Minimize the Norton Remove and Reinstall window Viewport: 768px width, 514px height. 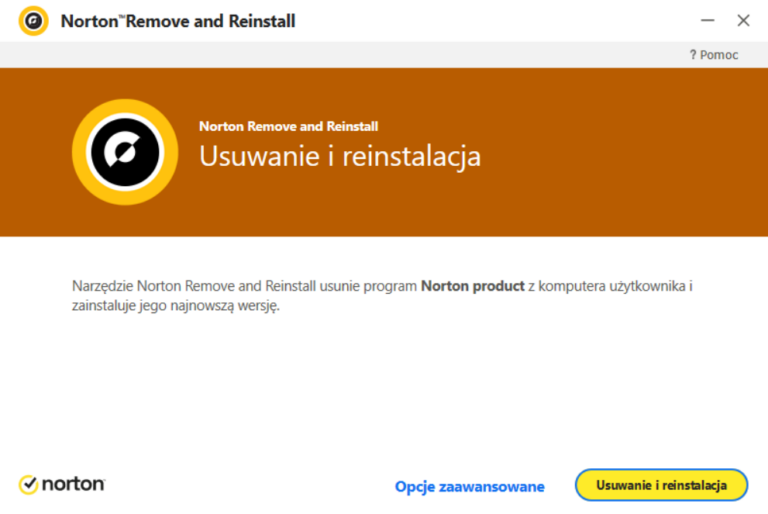click(707, 21)
